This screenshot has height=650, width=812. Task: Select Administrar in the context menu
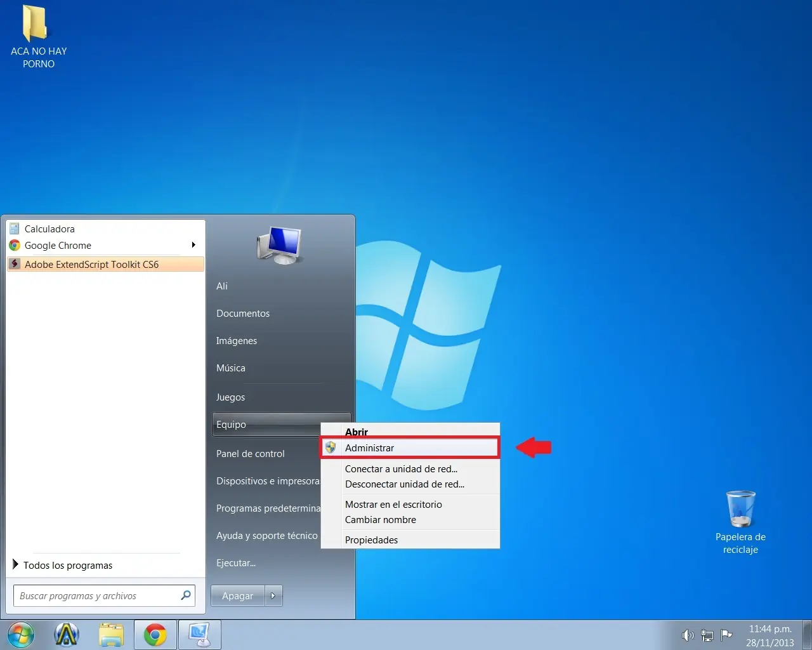pyautogui.click(x=370, y=448)
